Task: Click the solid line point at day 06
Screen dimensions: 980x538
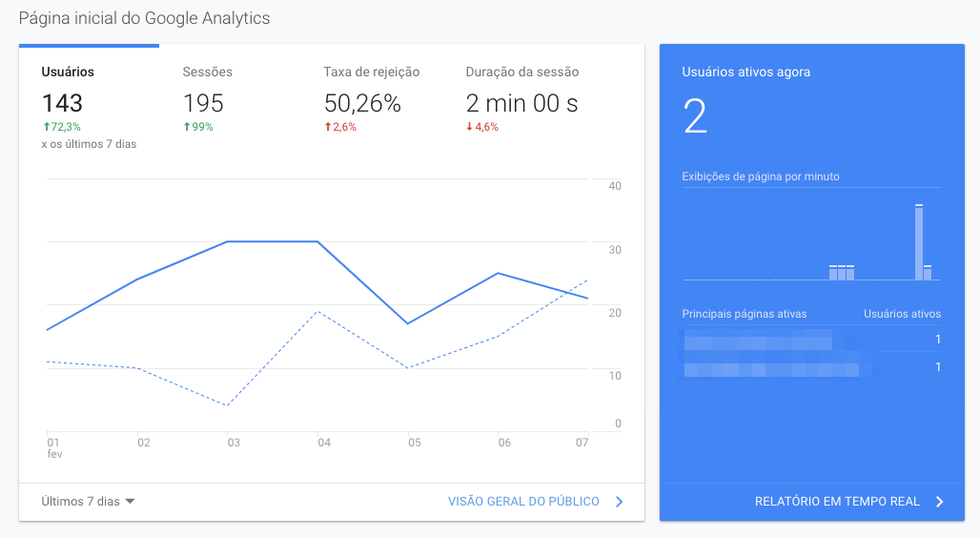Action: (499, 273)
